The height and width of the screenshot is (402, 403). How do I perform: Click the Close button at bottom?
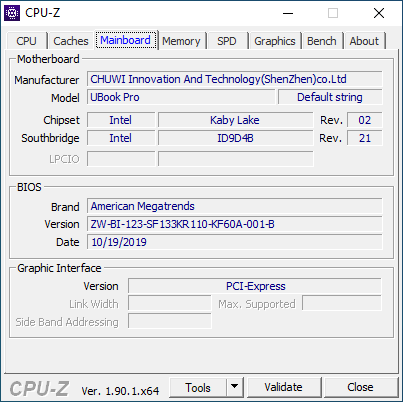pyautogui.click(x=360, y=387)
